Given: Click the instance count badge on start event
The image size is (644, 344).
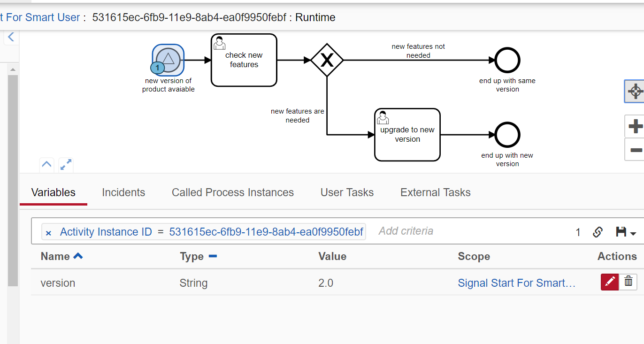Looking at the screenshot, I should [158, 68].
